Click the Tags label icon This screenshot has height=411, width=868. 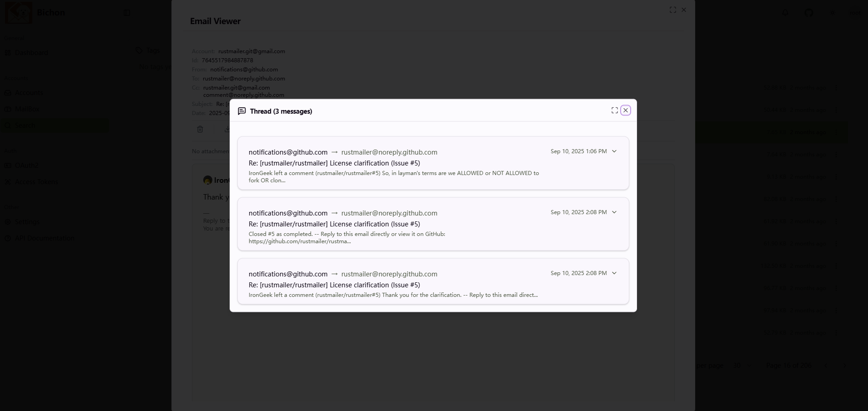[x=139, y=50]
